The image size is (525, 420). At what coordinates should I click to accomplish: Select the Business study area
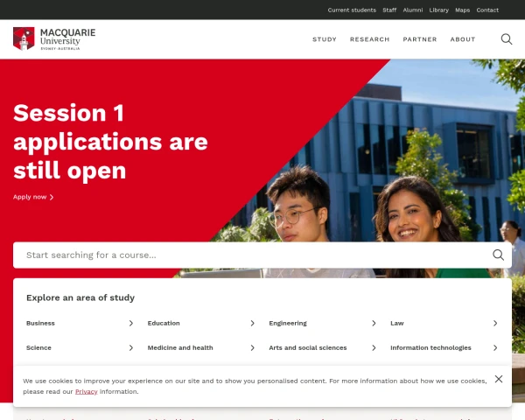pos(40,323)
